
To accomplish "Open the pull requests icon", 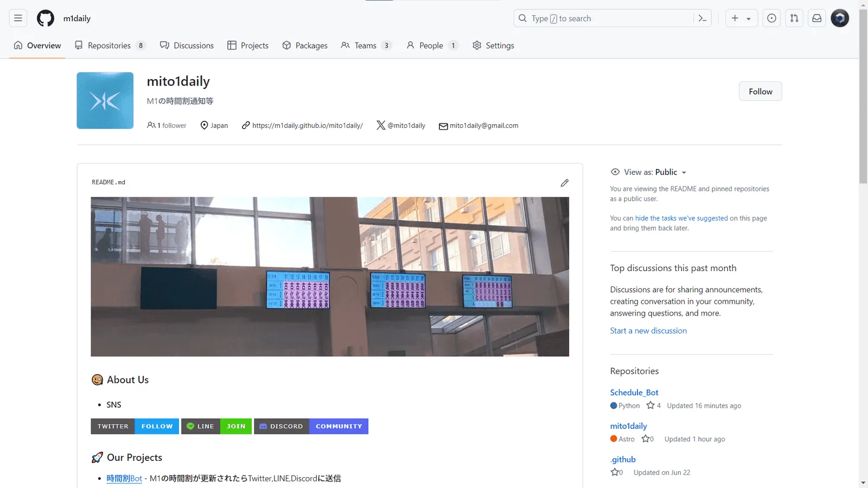I will tap(794, 18).
